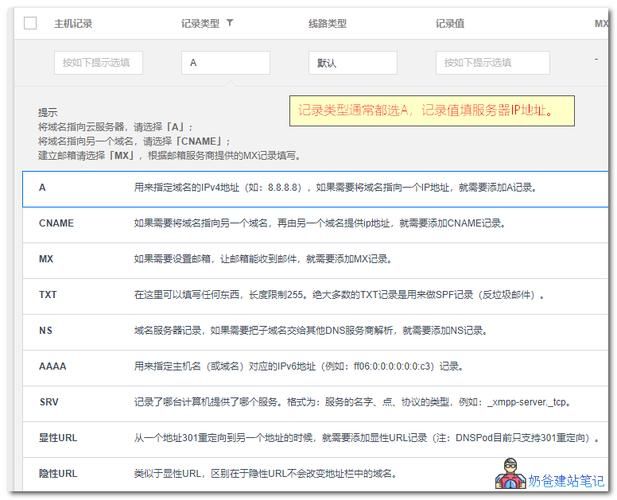Tick the select-all checkbox beside 主机记录
The width and height of the screenshot is (617, 500).
[x=30, y=23]
